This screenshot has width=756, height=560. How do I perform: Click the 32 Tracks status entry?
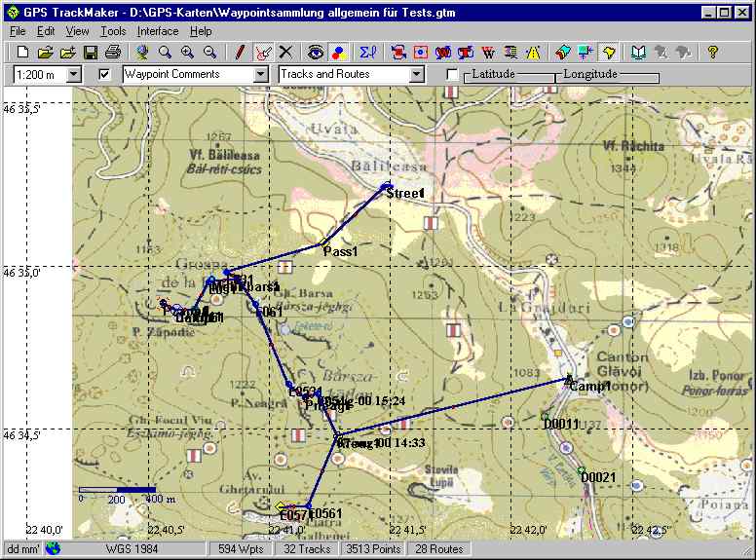click(x=307, y=549)
